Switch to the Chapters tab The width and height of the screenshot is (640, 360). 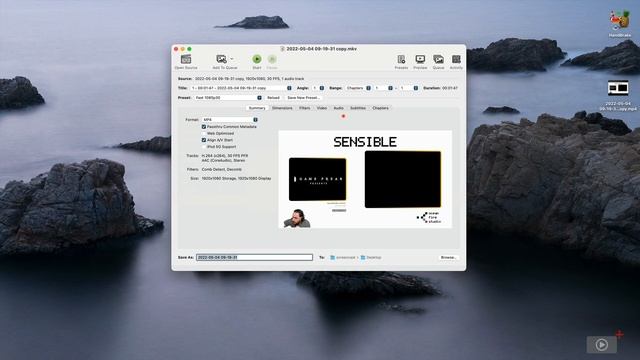pyautogui.click(x=380, y=108)
